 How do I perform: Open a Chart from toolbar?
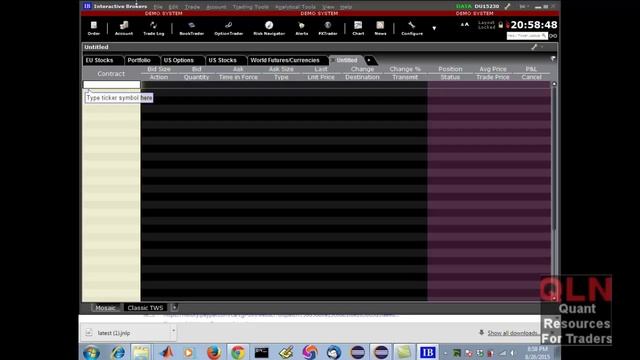(358, 28)
